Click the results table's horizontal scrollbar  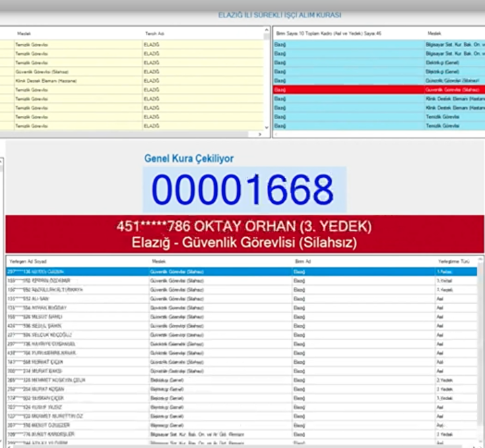click(x=241, y=446)
